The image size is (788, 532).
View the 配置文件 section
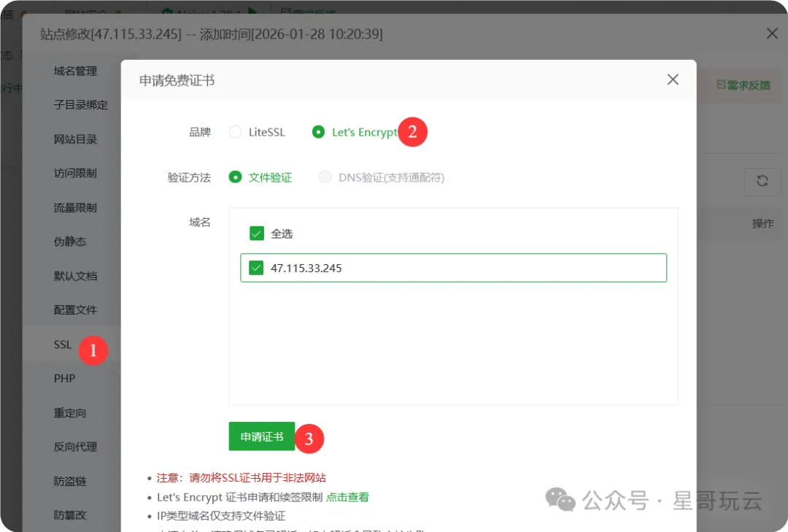76,309
